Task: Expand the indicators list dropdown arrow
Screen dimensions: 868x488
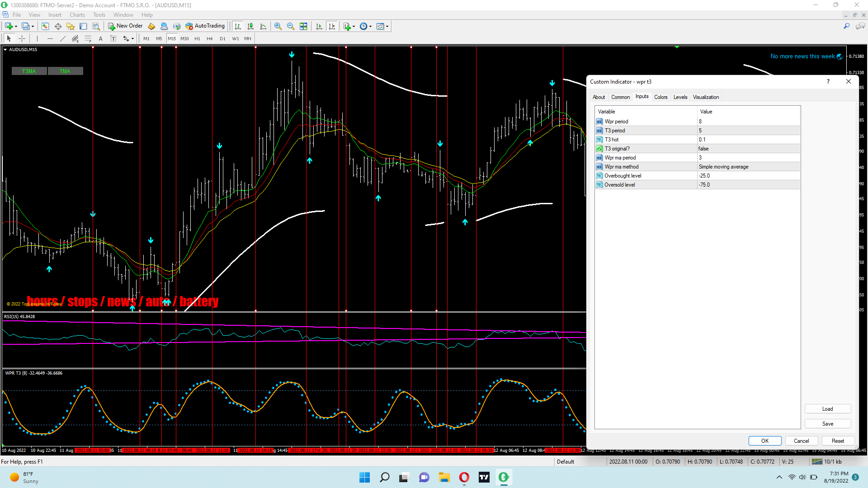Action: point(354,26)
